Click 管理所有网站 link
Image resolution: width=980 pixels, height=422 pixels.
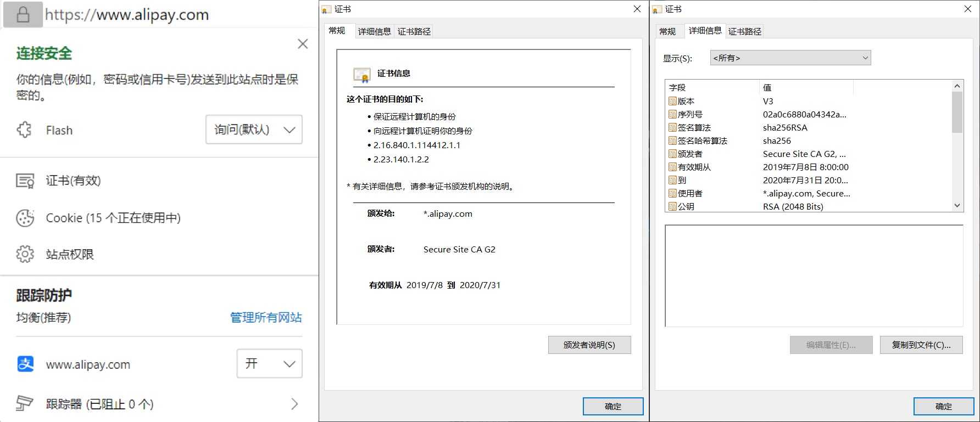(x=266, y=317)
